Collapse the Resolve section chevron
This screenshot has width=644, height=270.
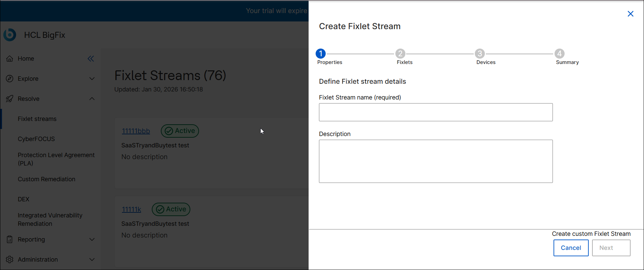92,99
